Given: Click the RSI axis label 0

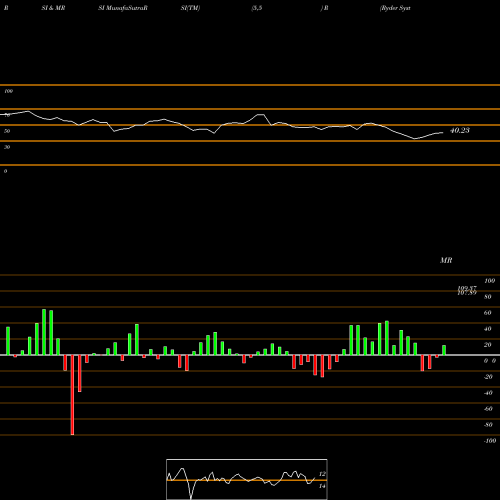Looking at the screenshot, I should (5, 171).
